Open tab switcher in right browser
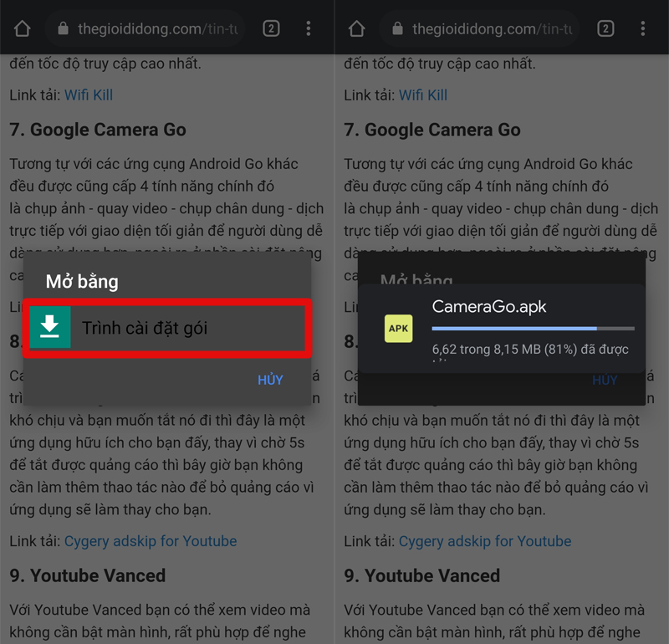Screen dimensions: 669x644 click(605, 28)
